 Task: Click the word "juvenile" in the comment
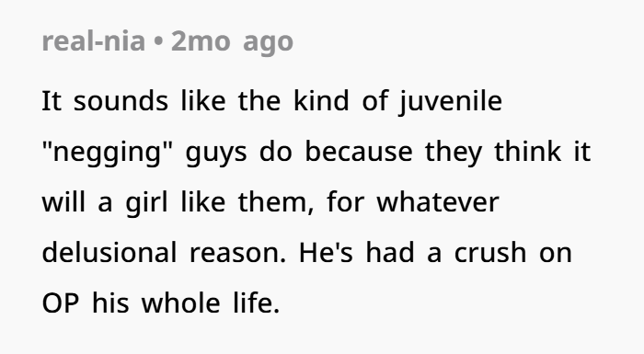[x=451, y=102]
